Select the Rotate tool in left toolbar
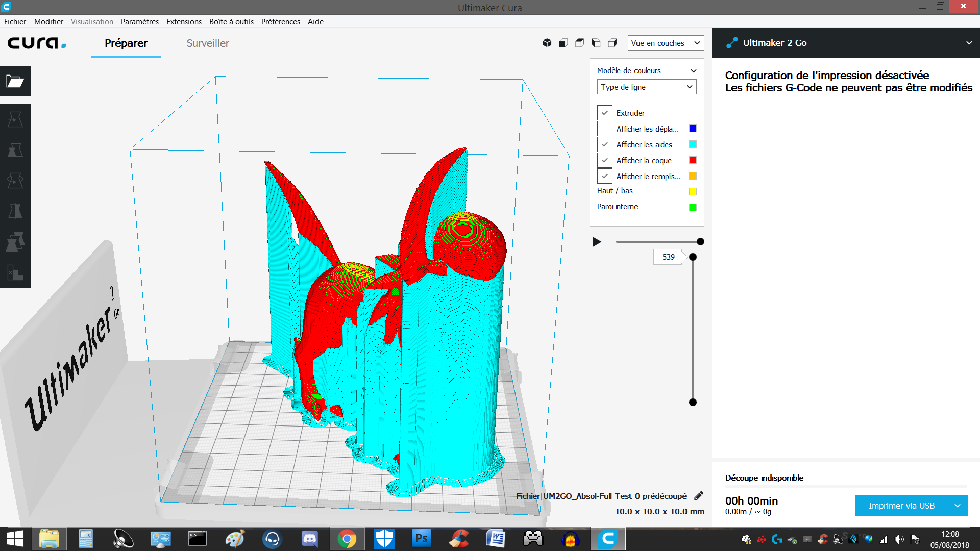980x551 pixels. 15,181
